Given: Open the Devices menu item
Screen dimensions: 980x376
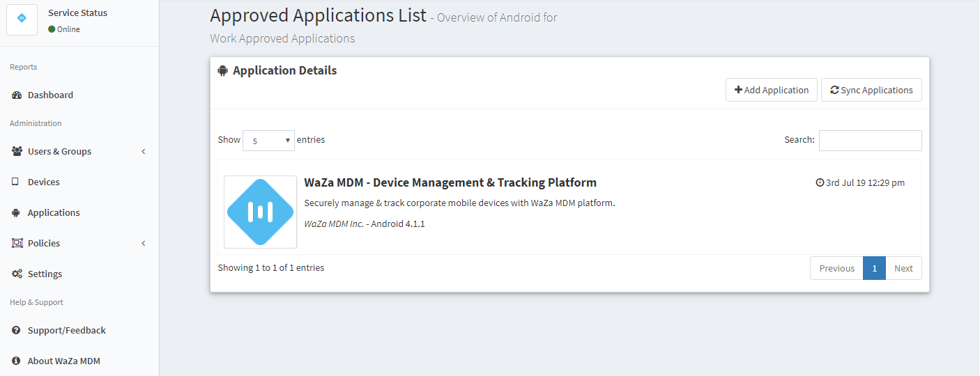Looking at the screenshot, I should (x=79, y=182).
